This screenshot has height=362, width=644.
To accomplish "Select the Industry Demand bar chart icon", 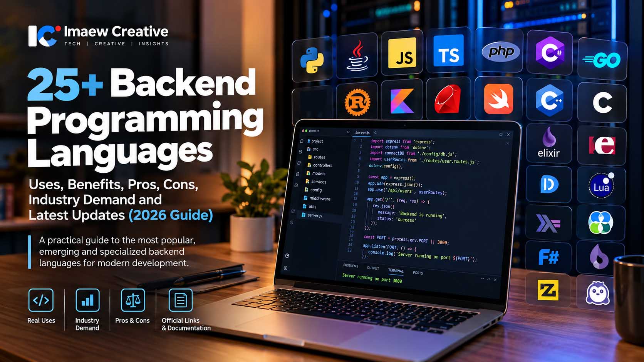I will coord(87,300).
